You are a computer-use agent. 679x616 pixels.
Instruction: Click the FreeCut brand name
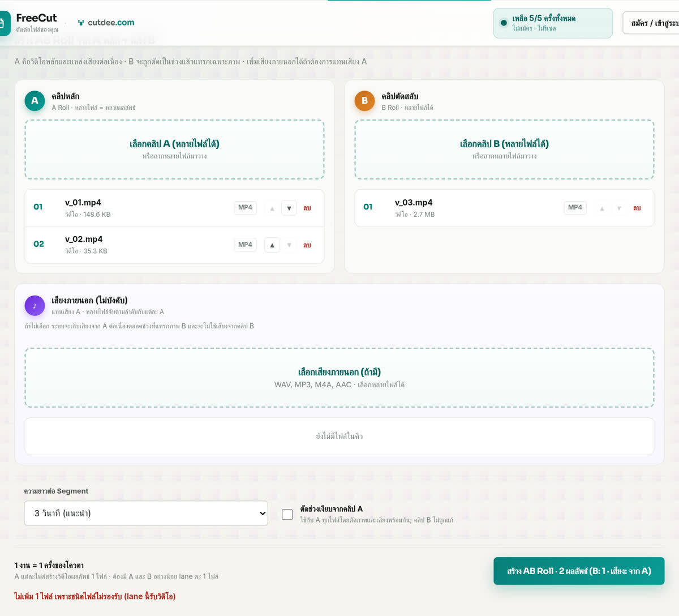click(36, 18)
